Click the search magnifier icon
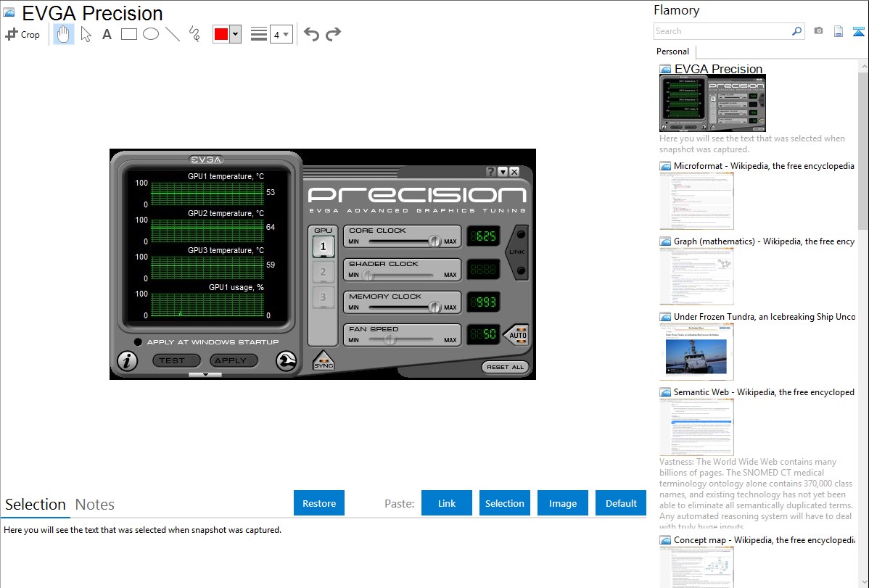This screenshot has height=588, width=869. tap(797, 31)
